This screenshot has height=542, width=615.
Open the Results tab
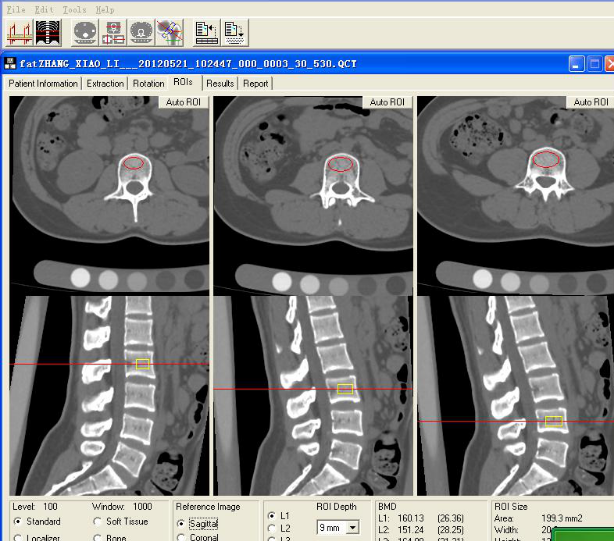coord(220,84)
